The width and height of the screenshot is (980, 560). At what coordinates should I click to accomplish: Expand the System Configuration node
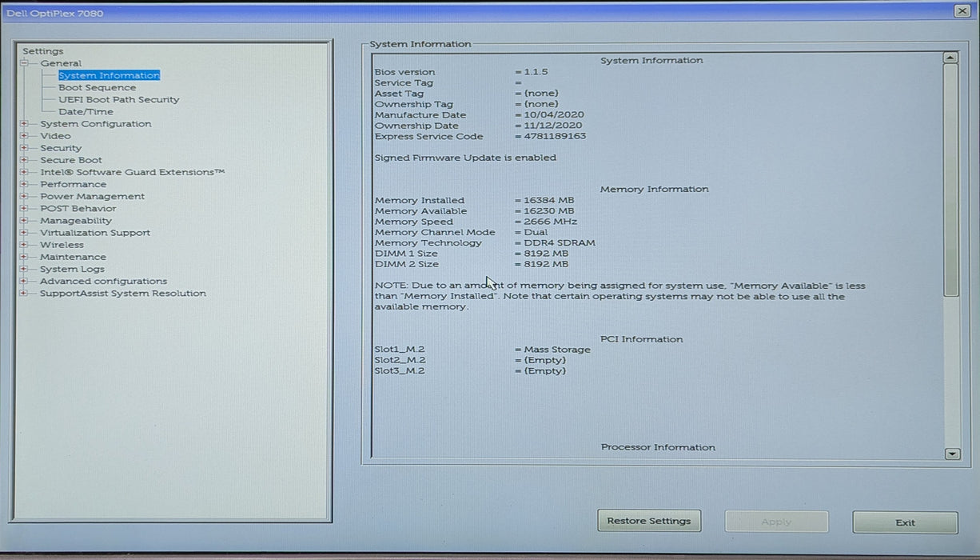[x=24, y=124]
